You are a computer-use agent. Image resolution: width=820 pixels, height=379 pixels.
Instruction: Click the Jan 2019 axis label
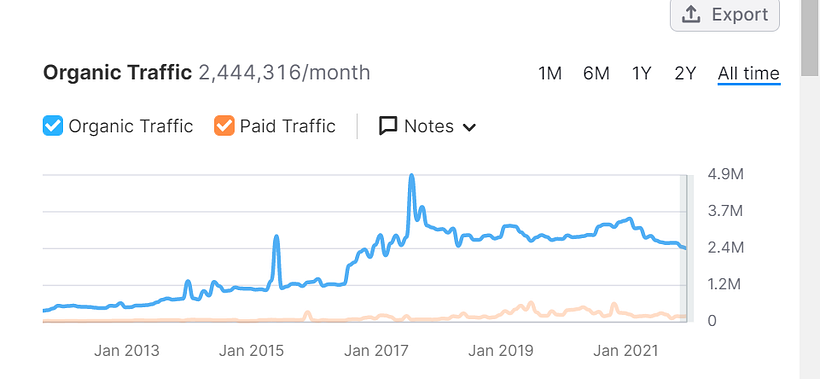500,350
